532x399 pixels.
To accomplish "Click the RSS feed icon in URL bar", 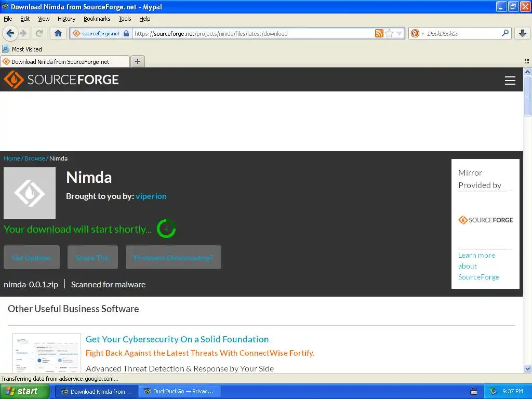I will tap(379, 33).
